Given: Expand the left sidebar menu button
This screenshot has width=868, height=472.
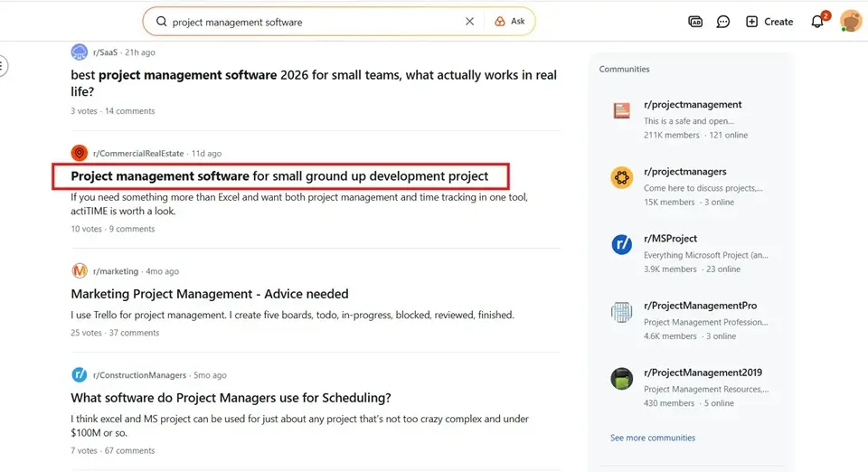Looking at the screenshot, I should point(3,66).
